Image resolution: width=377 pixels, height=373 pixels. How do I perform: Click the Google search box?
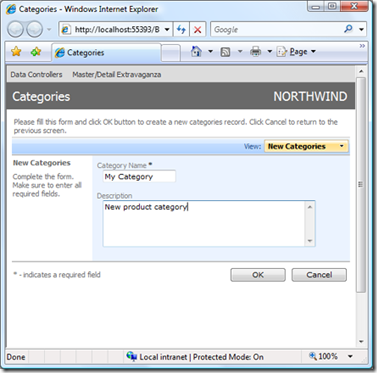tap(276, 29)
